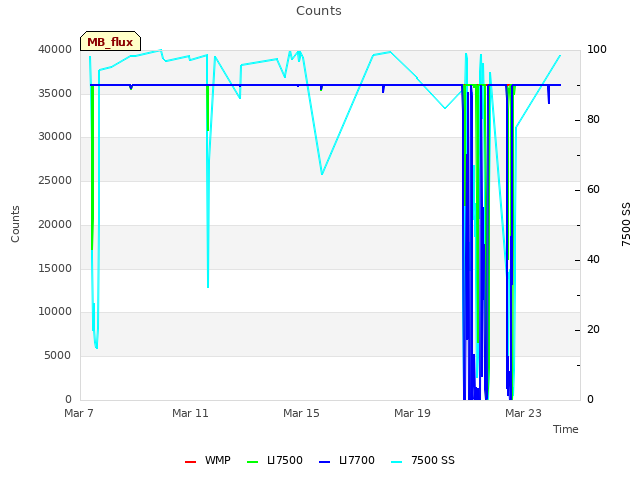Toggle the WMP legend entry
Image resolution: width=640 pixels, height=480 pixels.
click(x=208, y=460)
